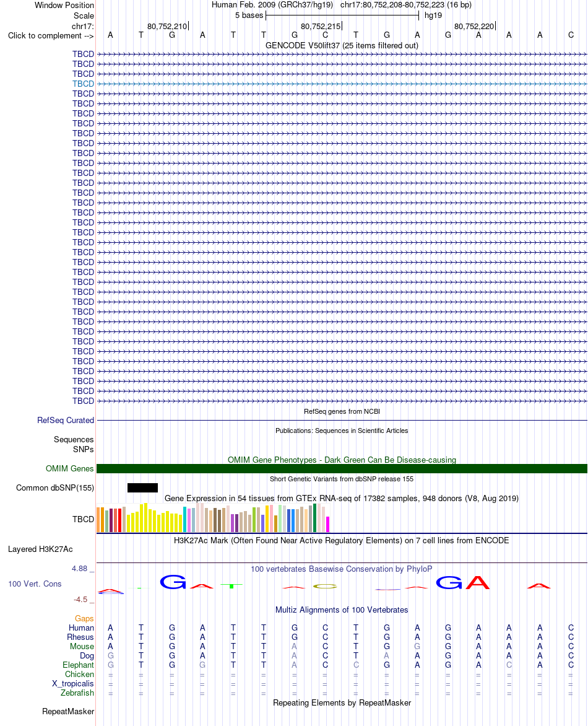
Task: Open 'Publications: Sequences in Scientific Articles' title
Action: pos(342,431)
